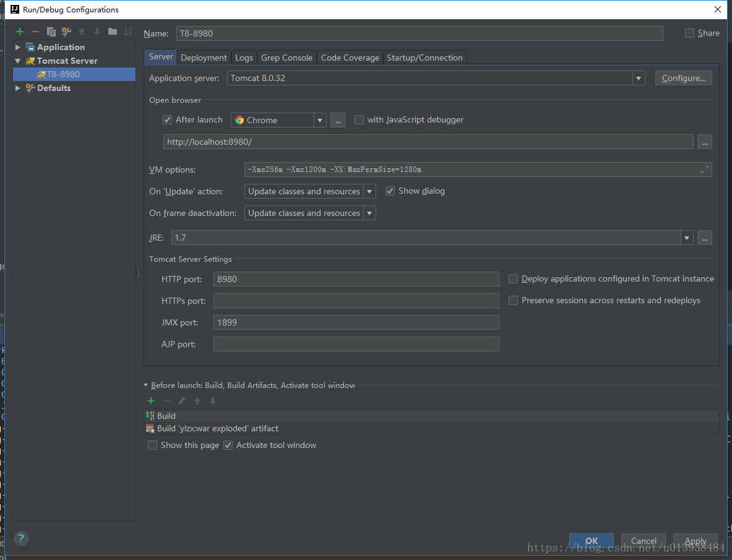The image size is (732, 560).
Task: Create new configuration folder
Action: coord(113,32)
